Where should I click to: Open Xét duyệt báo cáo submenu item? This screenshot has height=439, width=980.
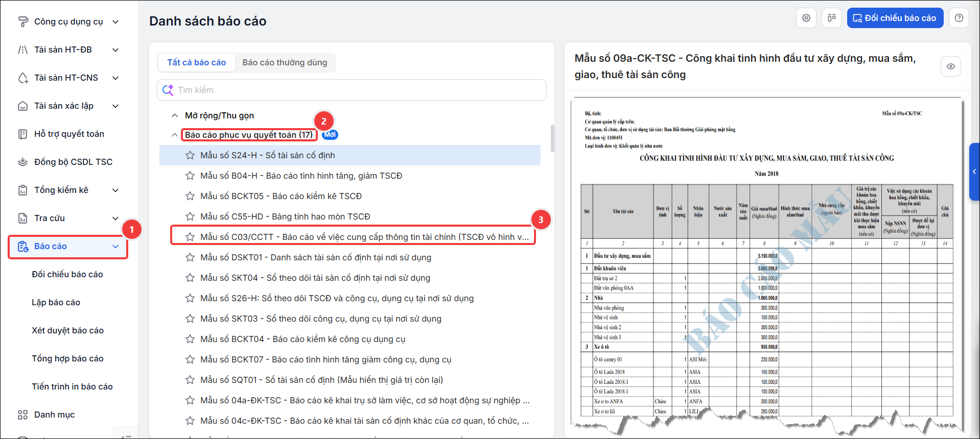coord(68,330)
